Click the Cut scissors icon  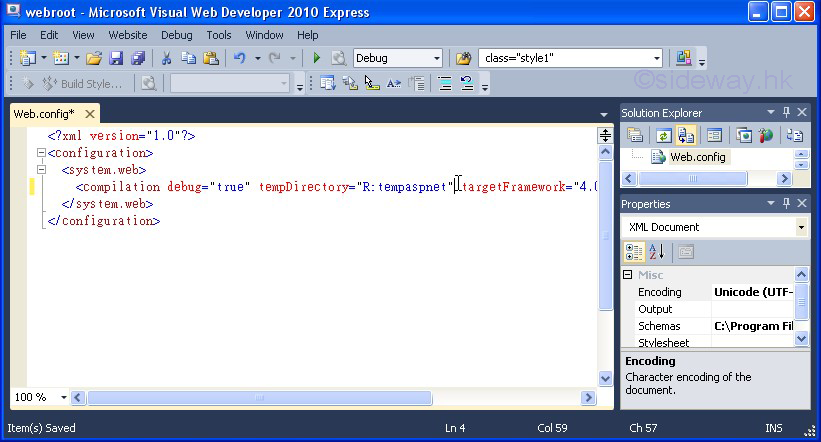pyautogui.click(x=166, y=58)
